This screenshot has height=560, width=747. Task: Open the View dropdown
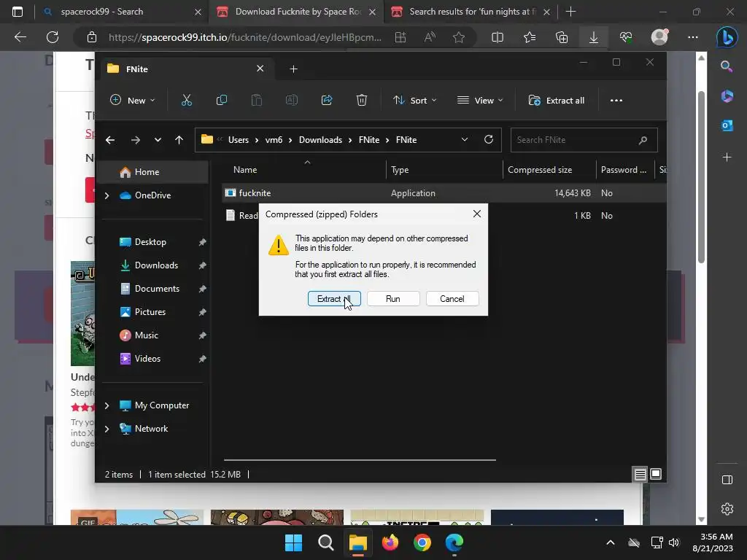(x=480, y=101)
